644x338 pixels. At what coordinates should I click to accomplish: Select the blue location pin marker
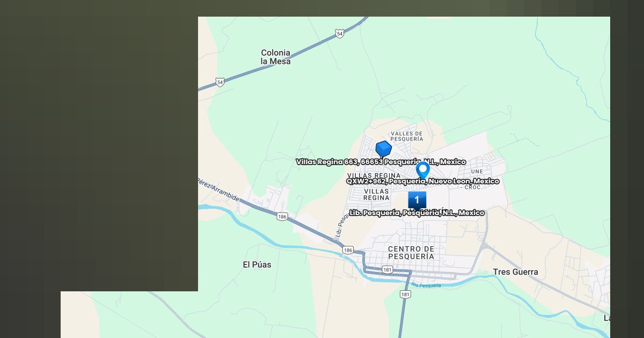pos(423,170)
